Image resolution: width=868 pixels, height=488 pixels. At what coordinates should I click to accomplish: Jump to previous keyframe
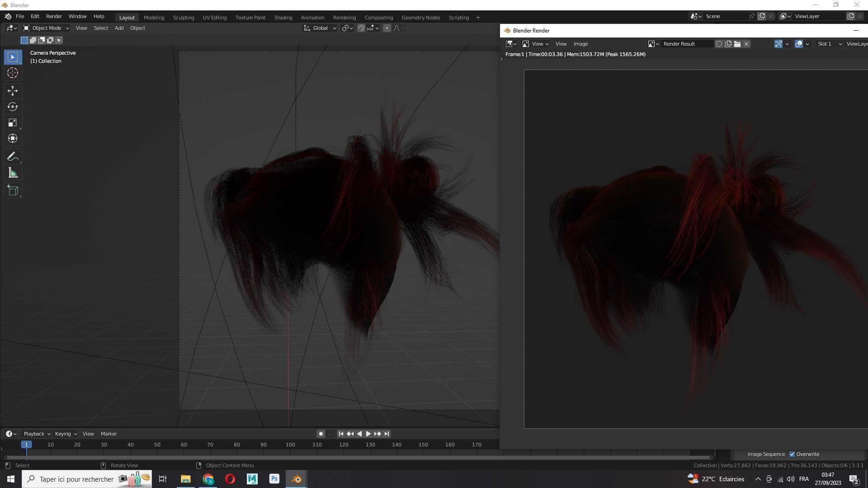(x=350, y=434)
